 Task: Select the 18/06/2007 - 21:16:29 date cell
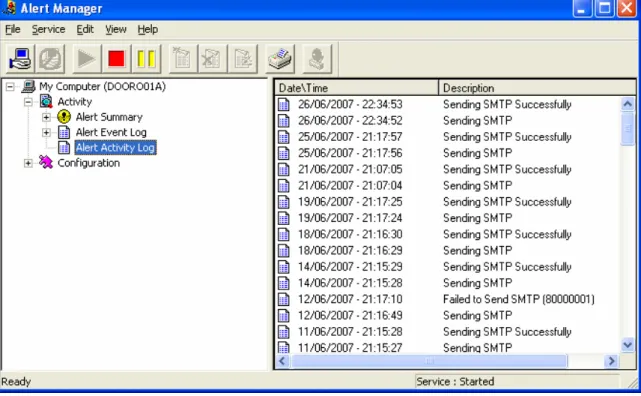point(350,251)
